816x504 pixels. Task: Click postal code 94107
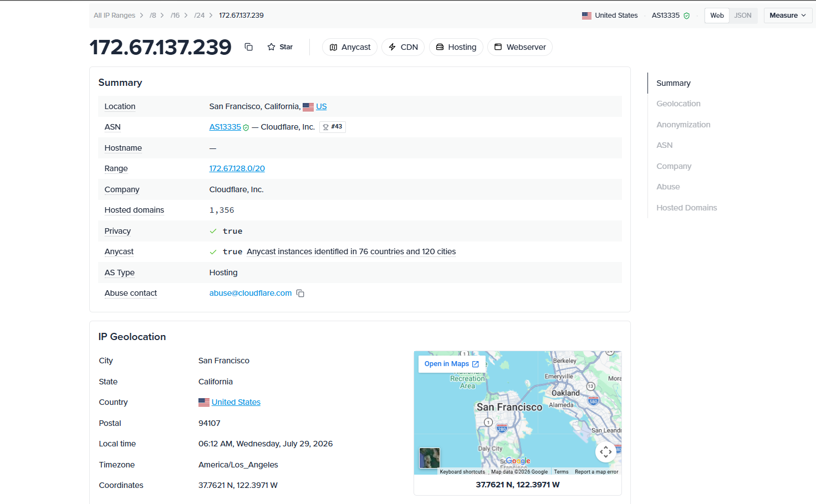pos(210,423)
